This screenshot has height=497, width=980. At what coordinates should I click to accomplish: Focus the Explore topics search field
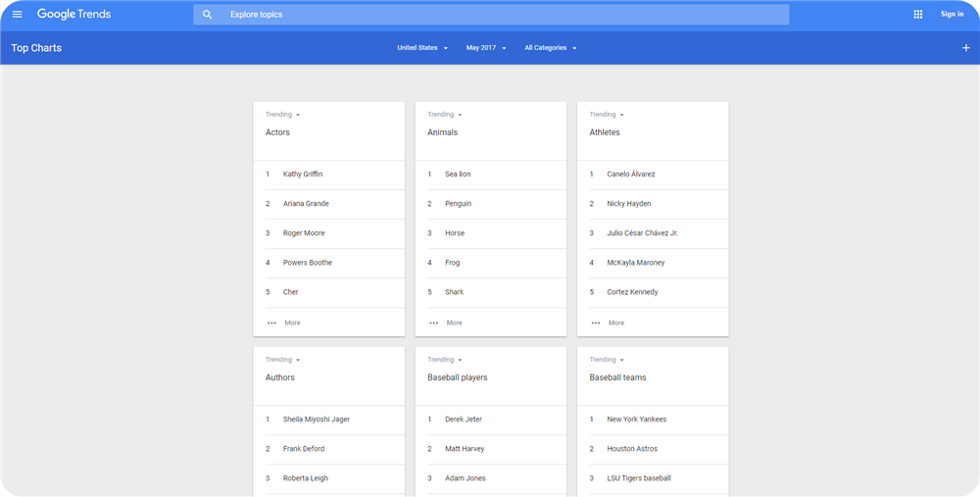click(x=491, y=15)
